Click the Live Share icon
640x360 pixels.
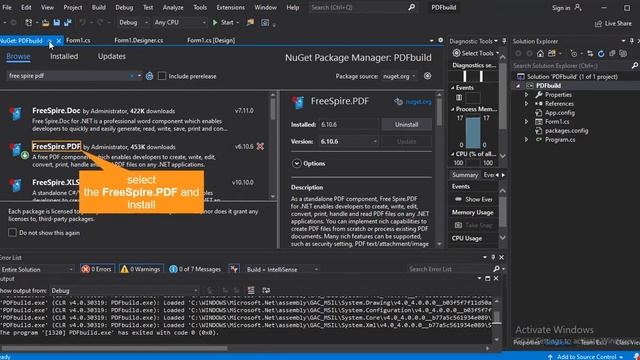point(598,24)
